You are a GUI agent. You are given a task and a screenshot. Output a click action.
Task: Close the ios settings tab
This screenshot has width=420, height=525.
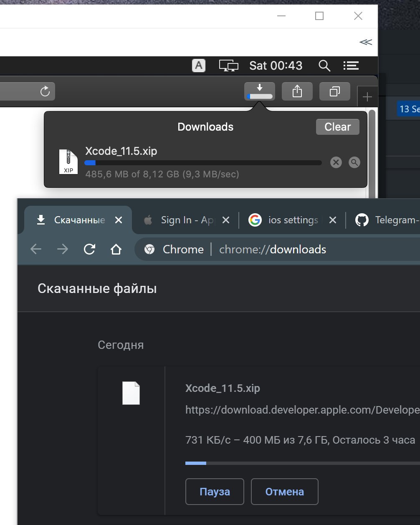(x=333, y=220)
